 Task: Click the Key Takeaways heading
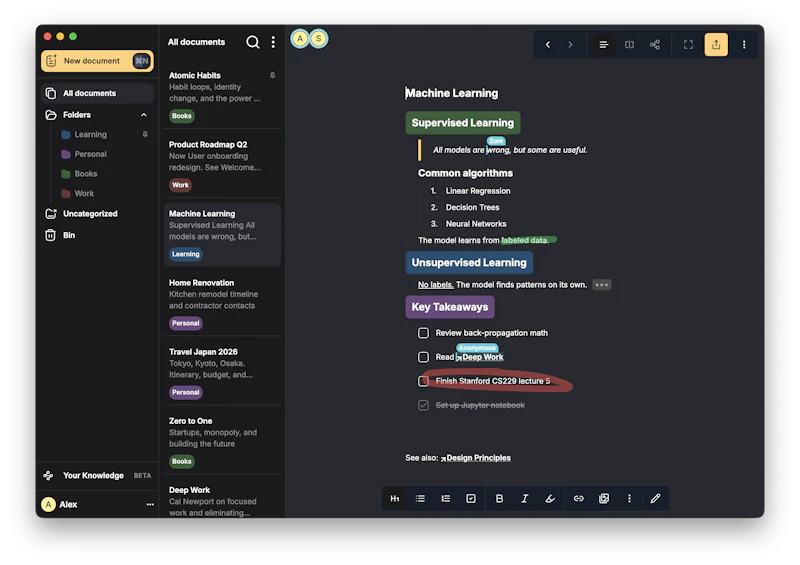449,307
